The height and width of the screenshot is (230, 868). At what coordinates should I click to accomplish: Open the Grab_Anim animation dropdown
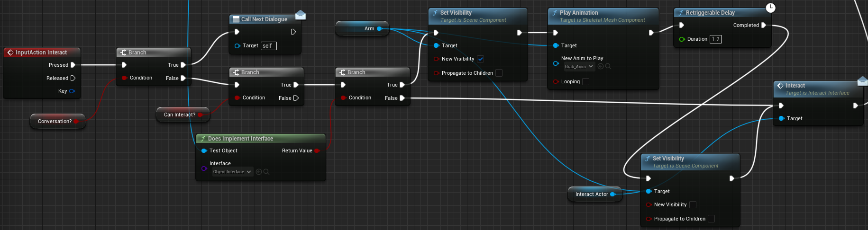coord(579,67)
